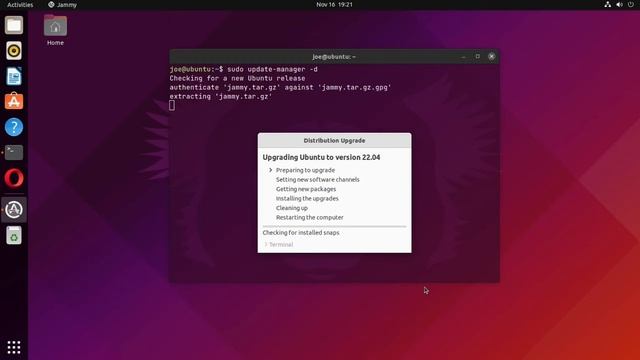Open the Jammy app menu in top bar
The height and width of the screenshot is (360, 640).
(62, 4)
